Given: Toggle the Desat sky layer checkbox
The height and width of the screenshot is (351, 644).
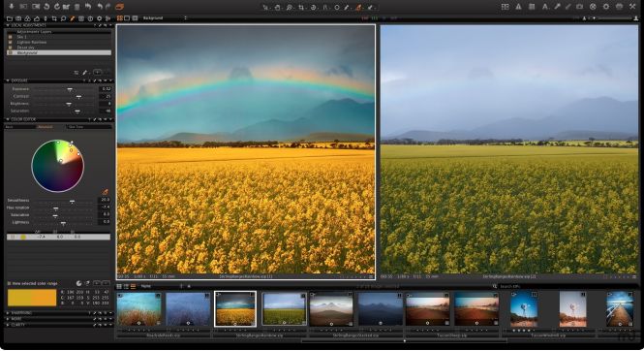Looking at the screenshot, I should tap(11, 48).
